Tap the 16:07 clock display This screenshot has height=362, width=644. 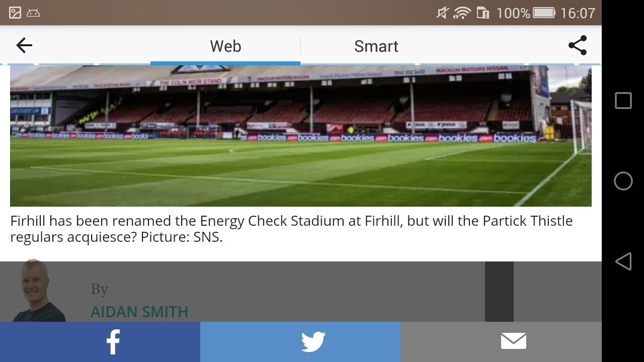click(578, 13)
